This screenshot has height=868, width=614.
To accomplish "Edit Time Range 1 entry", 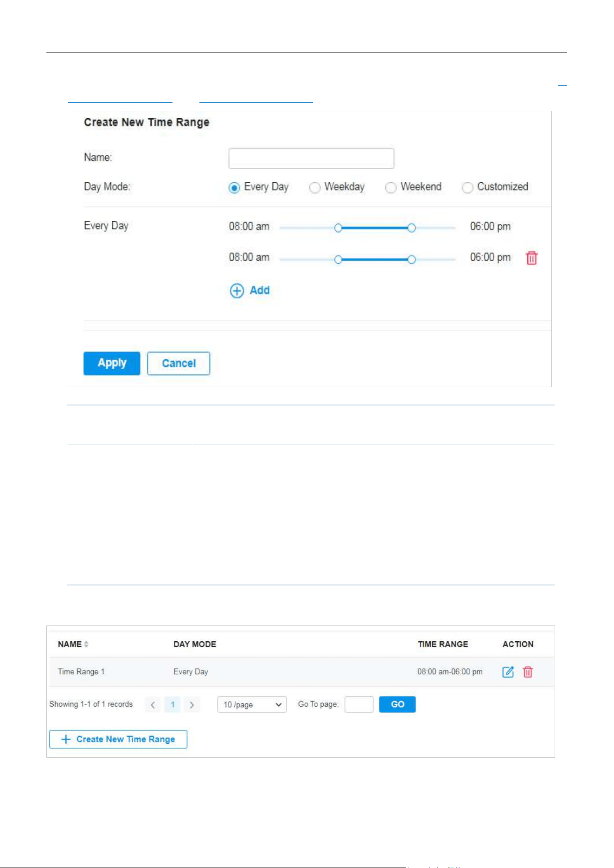I will (508, 672).
